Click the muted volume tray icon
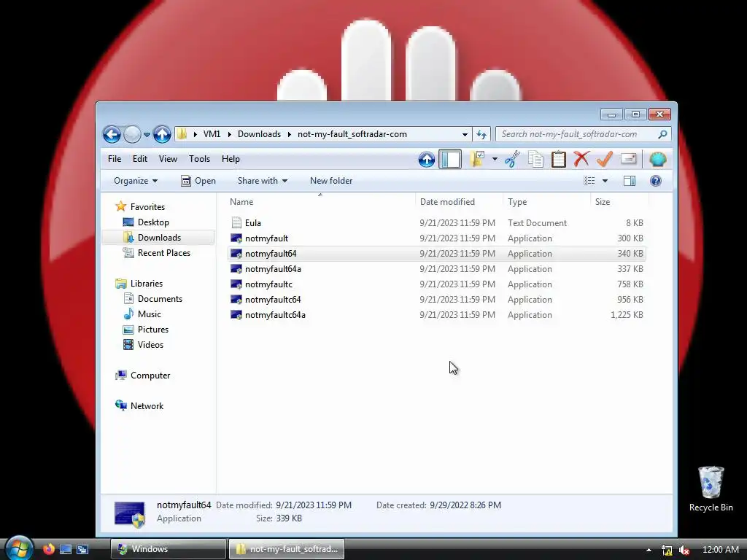Viewport: 747px width, 560px height. click(x=684, y=550)
